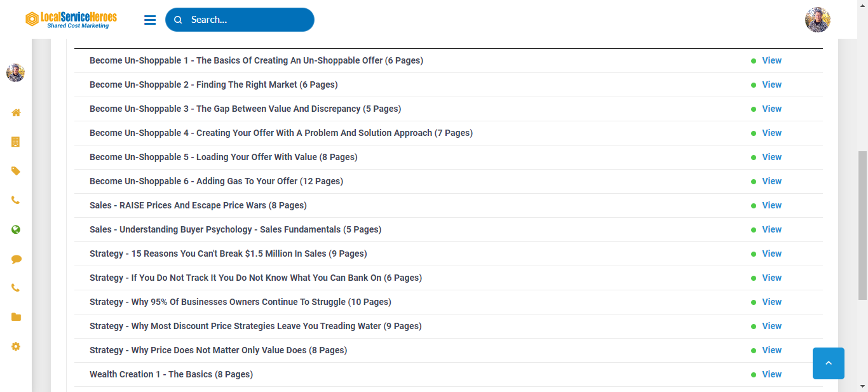This screenshot has height=392, width=868.
Task: Open the Home icon in the sidebar
Action: (x=16, y=112)
